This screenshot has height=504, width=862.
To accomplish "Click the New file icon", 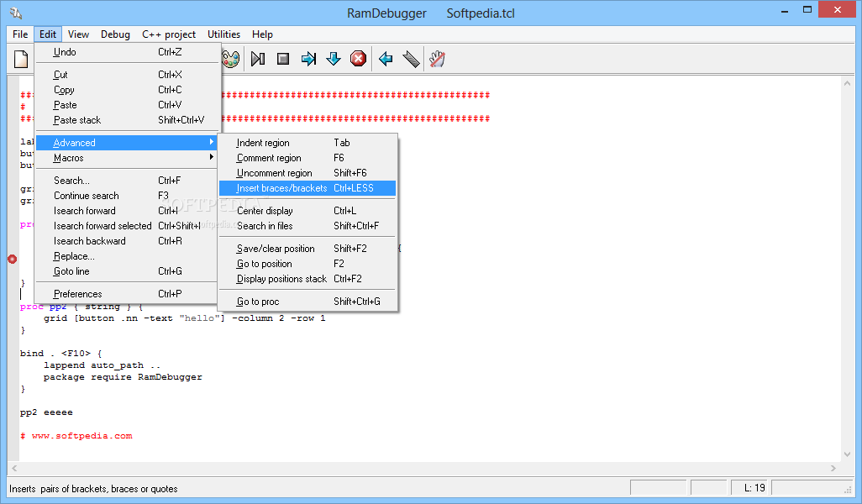I will click(x=21, y=59).
